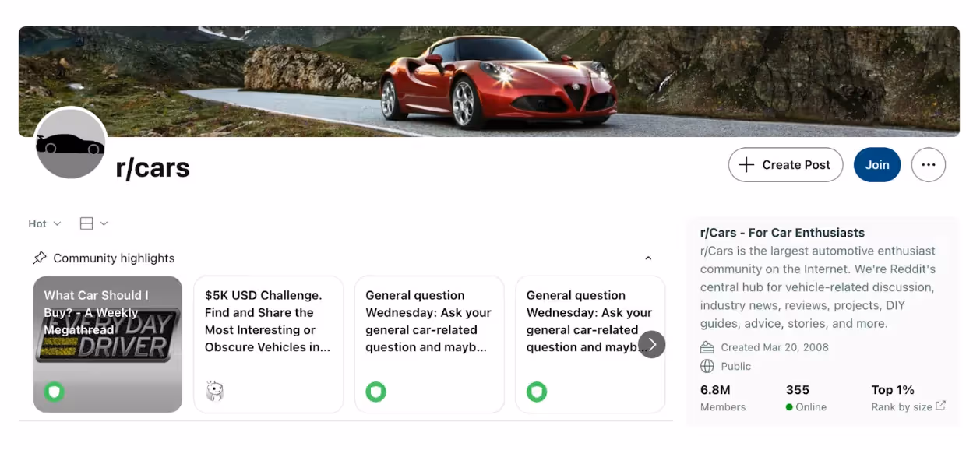Click the Create Post button
The image size is (980, 450).
point(785,165)
